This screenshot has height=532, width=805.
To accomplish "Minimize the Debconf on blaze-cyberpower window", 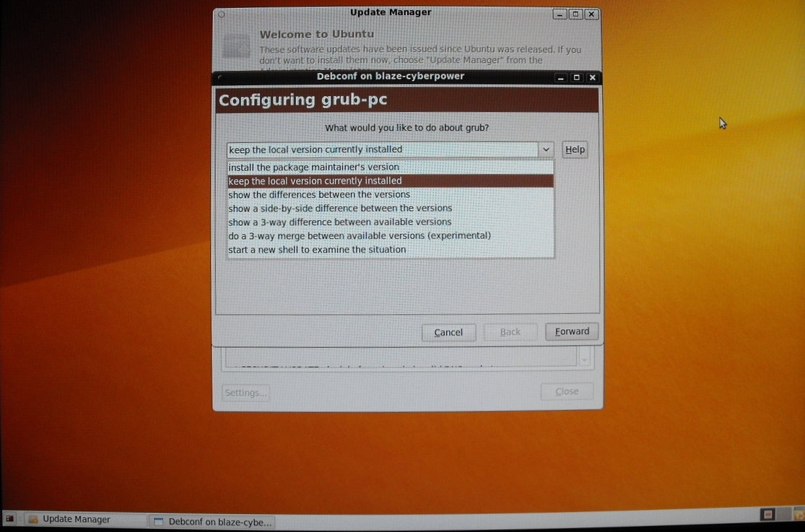I will pos(561,77).
